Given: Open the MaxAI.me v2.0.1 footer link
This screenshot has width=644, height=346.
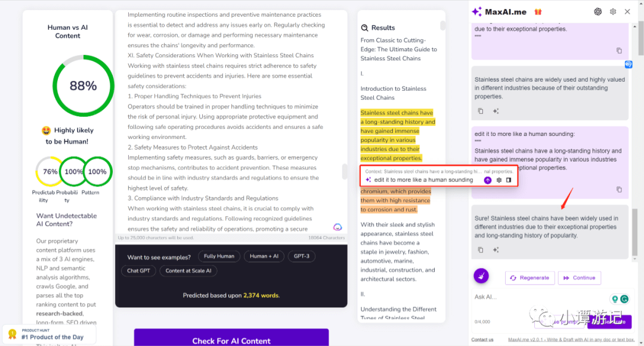Looking at the screenshot, I should point(571,340).
